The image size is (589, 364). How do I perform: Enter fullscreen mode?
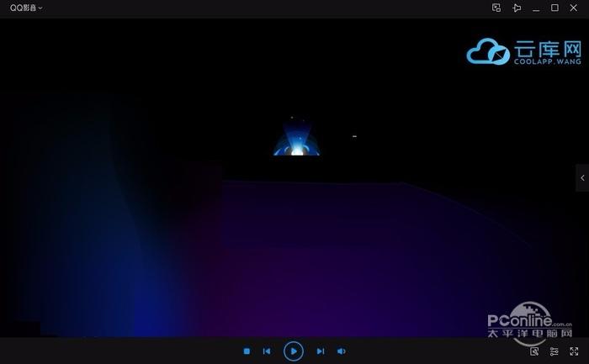click(574, 351)
